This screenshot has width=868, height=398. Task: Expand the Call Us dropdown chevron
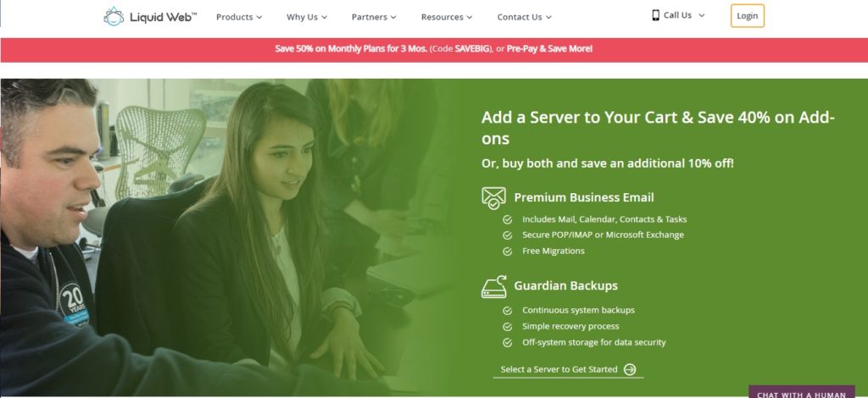pyautogui.click(x=702, y=15)
